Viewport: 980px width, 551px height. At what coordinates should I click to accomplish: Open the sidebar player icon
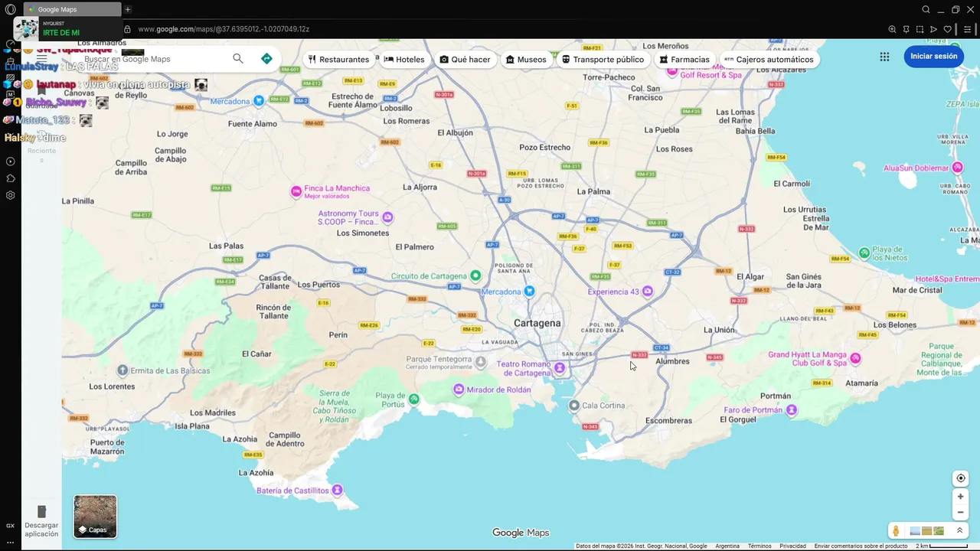(x=10, y=161)
